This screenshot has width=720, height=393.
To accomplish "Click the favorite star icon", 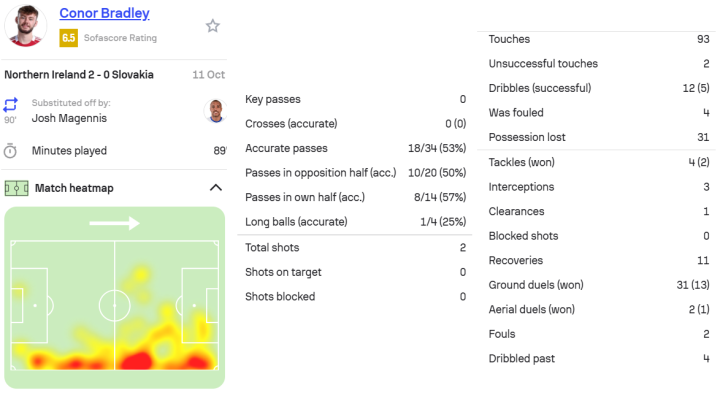I will (x=212, y=26).
